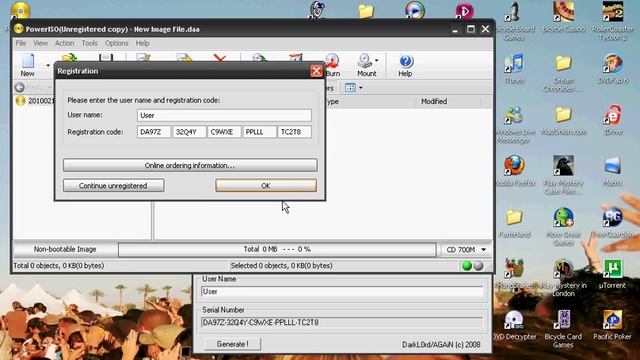
Task: Click the Total 0 MB capacity progress bar
Action: pos(277,249)
